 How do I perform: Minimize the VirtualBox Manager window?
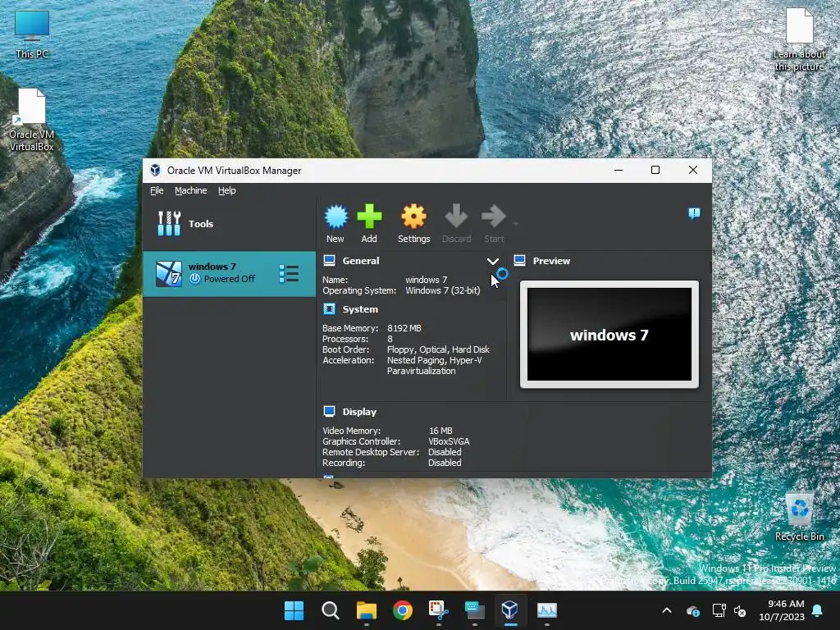tap(619, 171)
